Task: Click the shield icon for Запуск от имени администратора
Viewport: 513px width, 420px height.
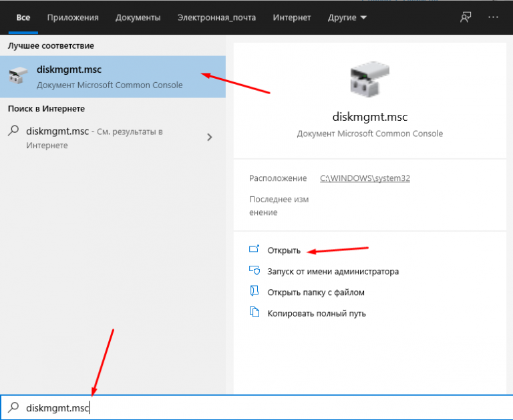Action: coord(254,271)
